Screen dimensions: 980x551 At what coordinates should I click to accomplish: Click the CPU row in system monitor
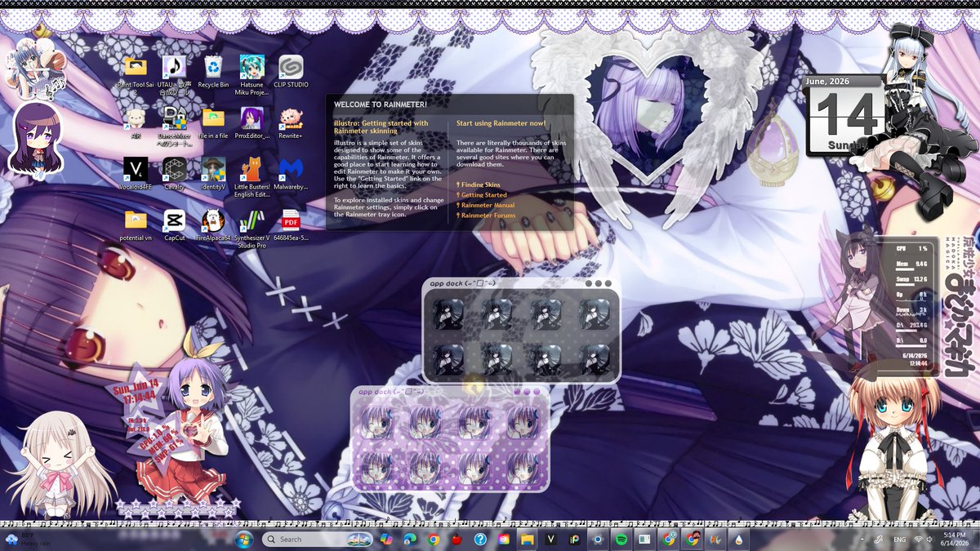point(911,248)
